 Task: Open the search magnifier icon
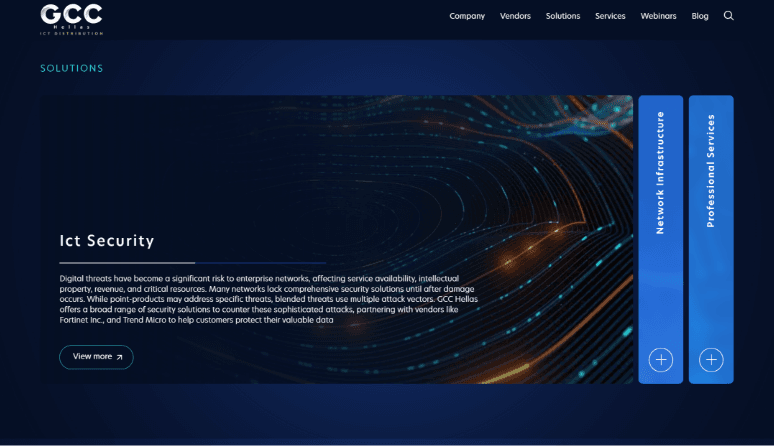point(728,16)
